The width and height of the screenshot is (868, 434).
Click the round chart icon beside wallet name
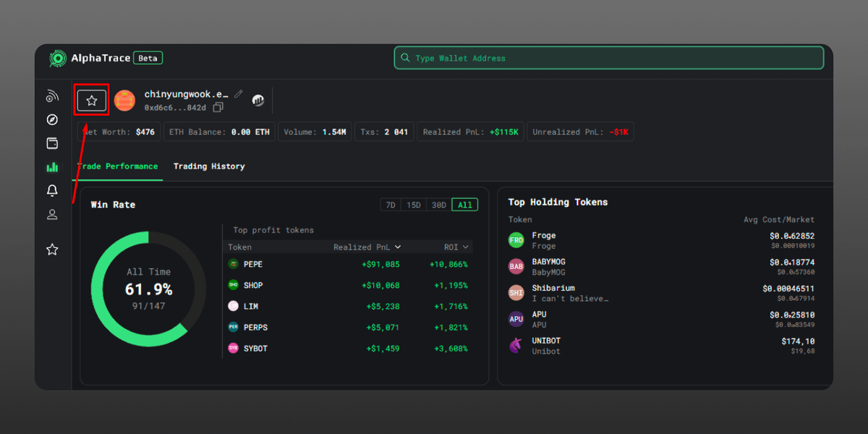pyautogui.click(x=258, y=101)
